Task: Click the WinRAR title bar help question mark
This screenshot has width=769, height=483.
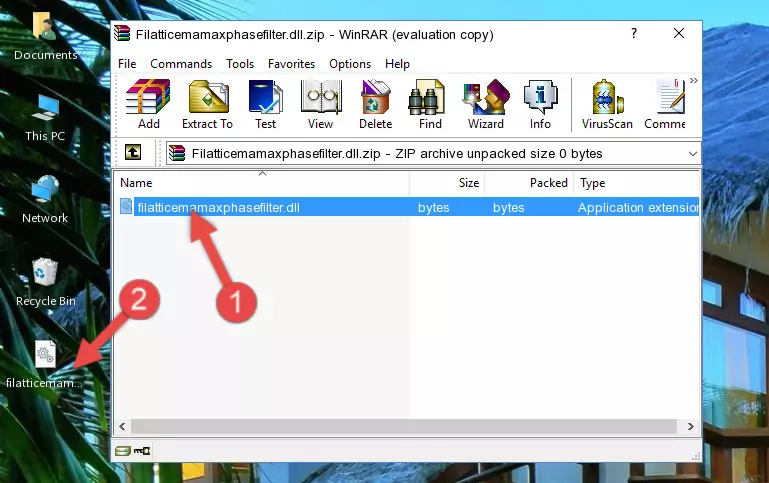Action: (x=634, y=33)
